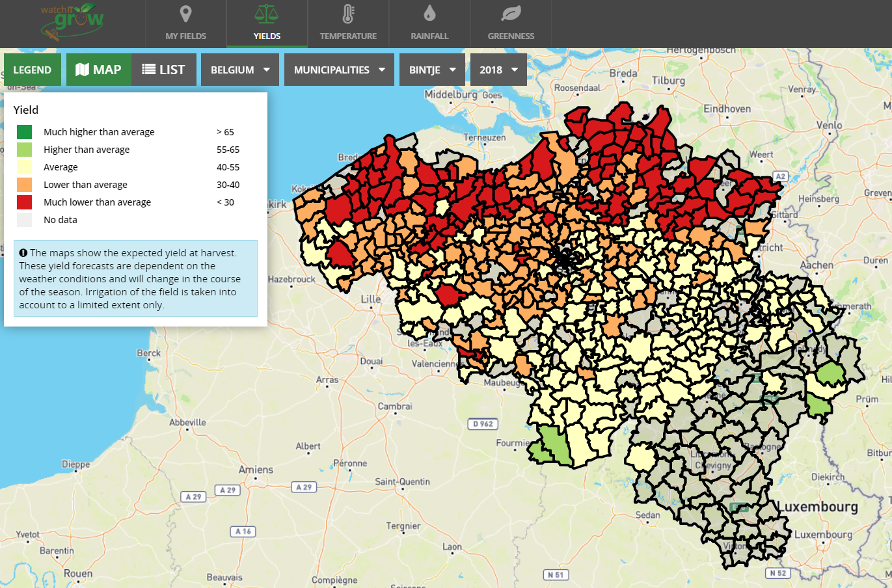
Task: Click the map icon on MAP button
Action: point(86,68)
